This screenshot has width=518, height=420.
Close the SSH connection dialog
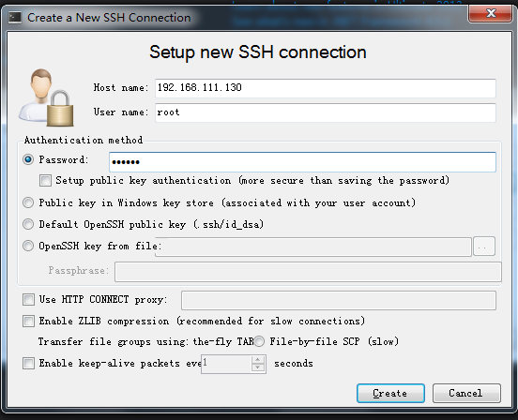[x=491, y=13]
